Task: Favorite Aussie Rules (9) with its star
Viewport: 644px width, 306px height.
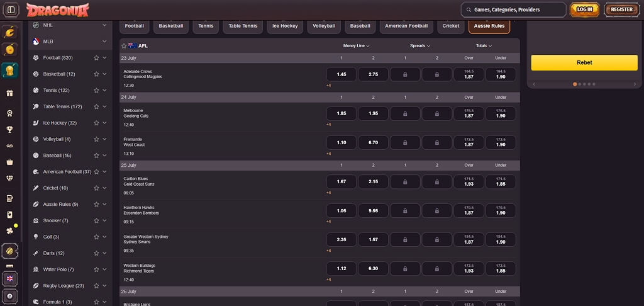Action: [96, 205]
